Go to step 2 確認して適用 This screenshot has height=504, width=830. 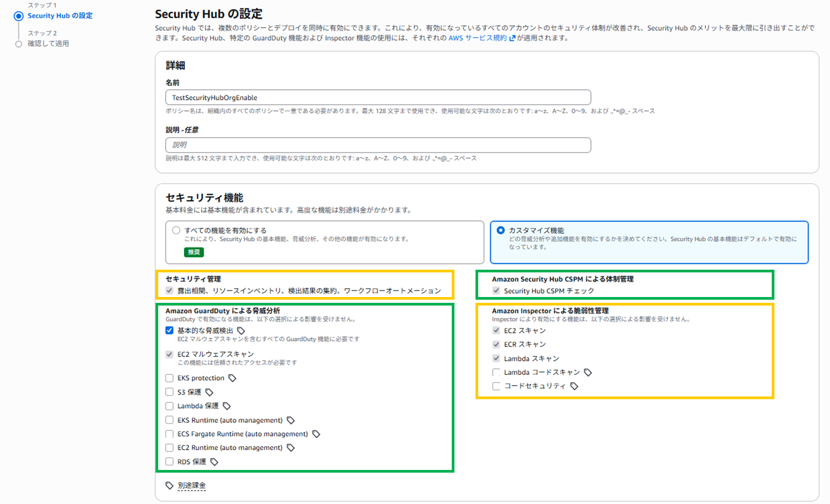[x=48, y=43]
